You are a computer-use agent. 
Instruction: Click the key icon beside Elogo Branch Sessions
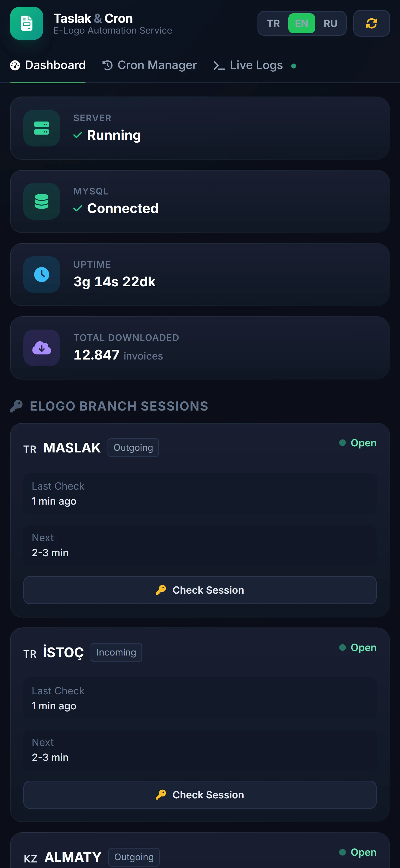pyautogui.click(x=16, y=406)
